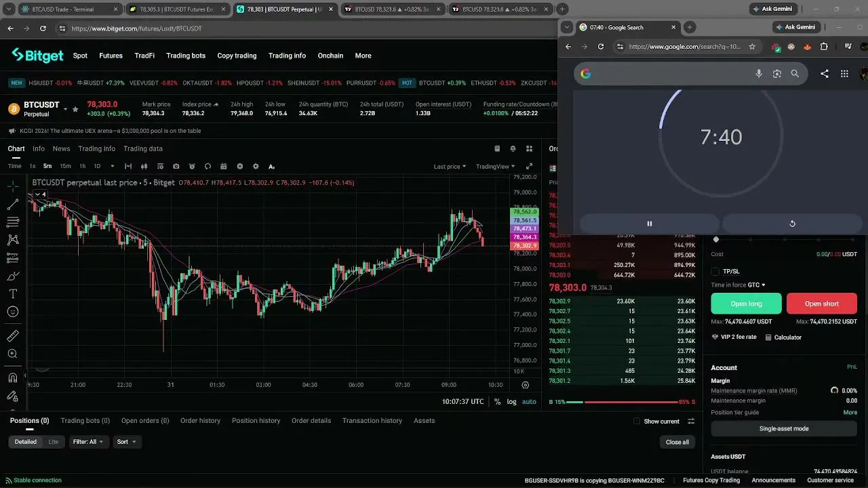Open the emoji icons tool
868x488 pixels.
click(x=12, y=312)
